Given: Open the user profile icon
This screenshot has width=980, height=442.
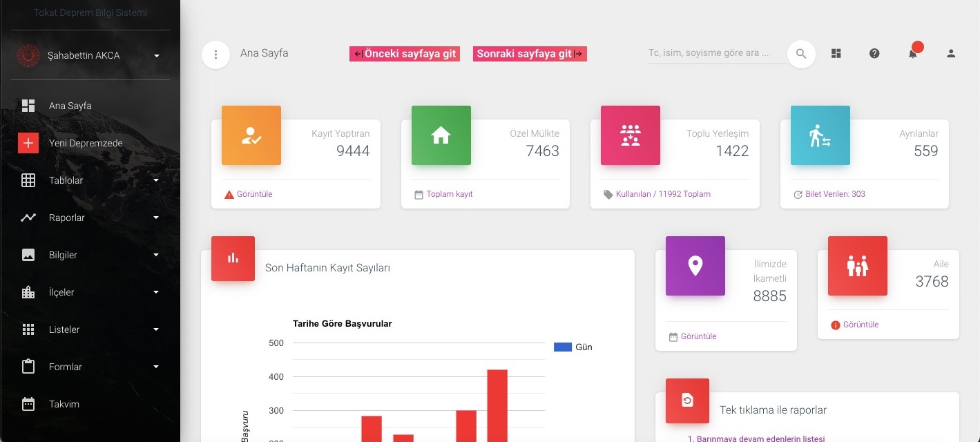Looking at the screenshot, I should click(x=951, y=53).
